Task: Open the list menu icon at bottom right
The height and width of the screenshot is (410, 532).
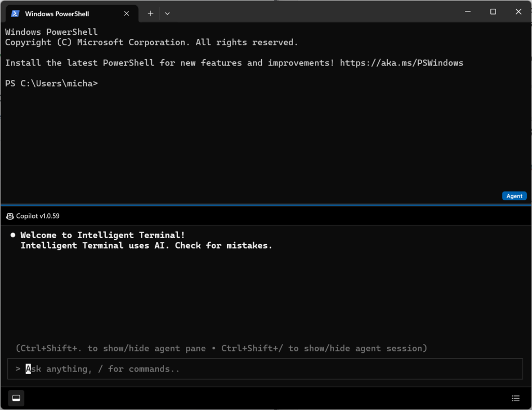Action: tap(516, 398)
